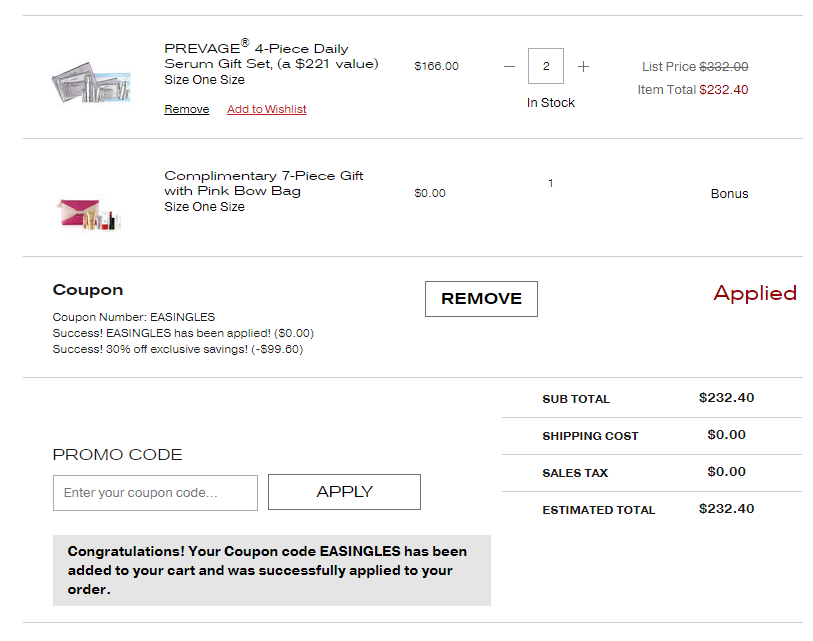Click the red Applied coupon status
Screen dimensions: 813x641
[755, 294]
